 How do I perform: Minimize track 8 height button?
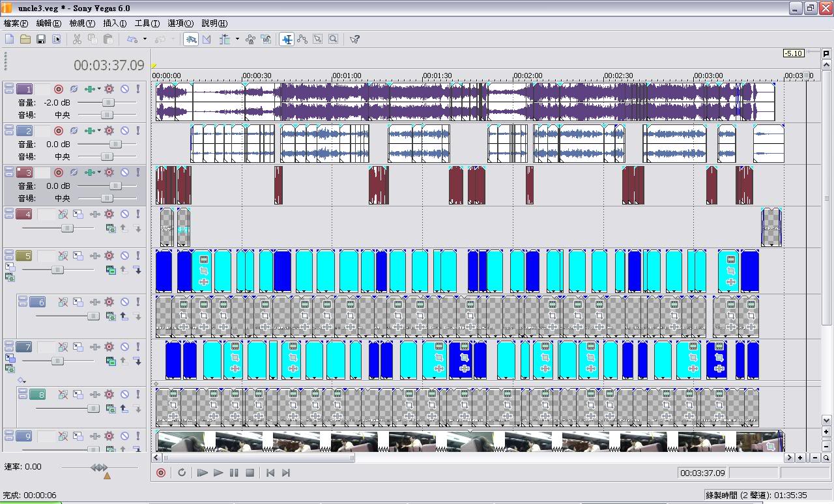coord(23,392)
